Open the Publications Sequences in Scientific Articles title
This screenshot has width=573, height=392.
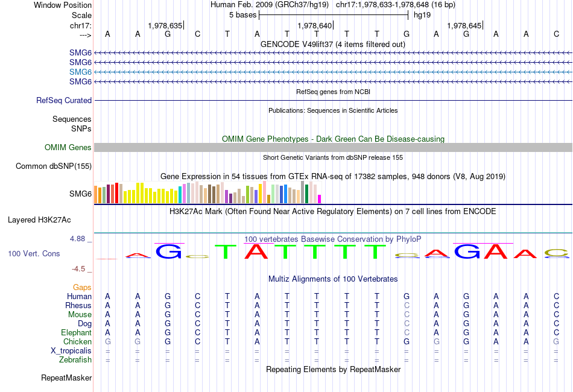click(x=333, y=110)
